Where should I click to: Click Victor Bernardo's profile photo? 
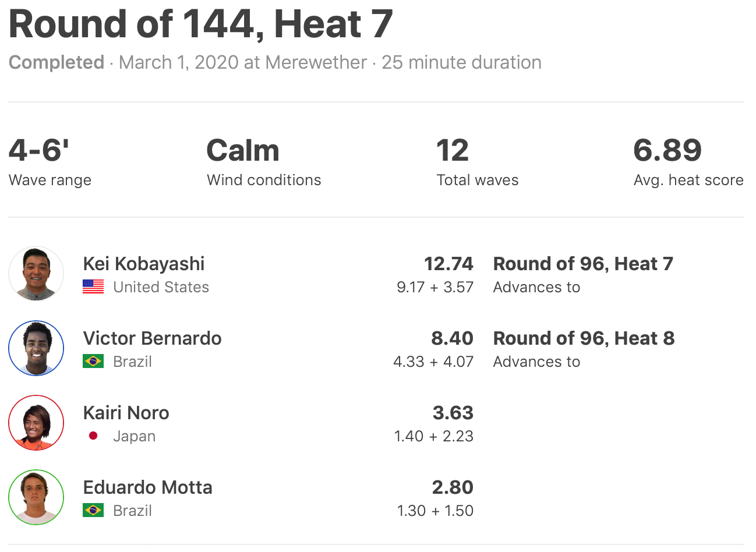click(x=36, y=348)
